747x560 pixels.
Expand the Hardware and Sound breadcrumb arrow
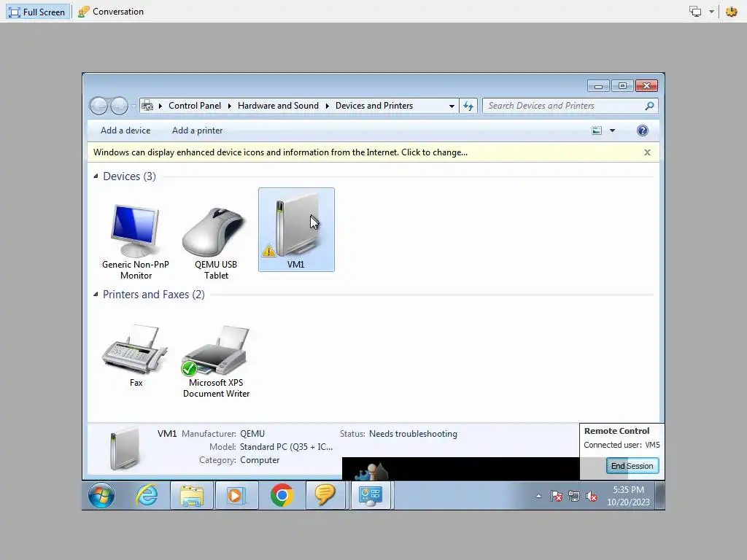tap(328, 106)
